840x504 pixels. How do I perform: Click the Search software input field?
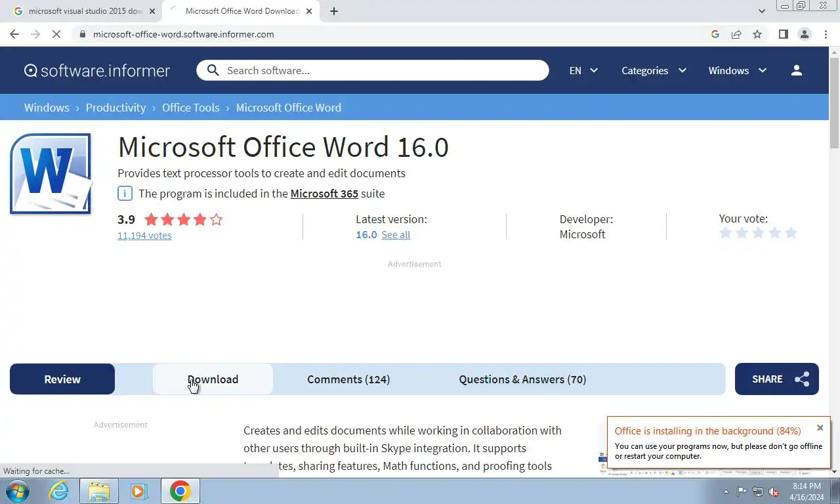pos(373,70)
